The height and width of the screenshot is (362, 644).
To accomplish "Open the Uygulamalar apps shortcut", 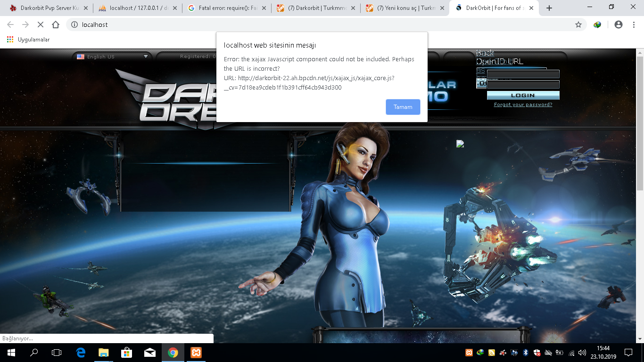I will point(28,40).
